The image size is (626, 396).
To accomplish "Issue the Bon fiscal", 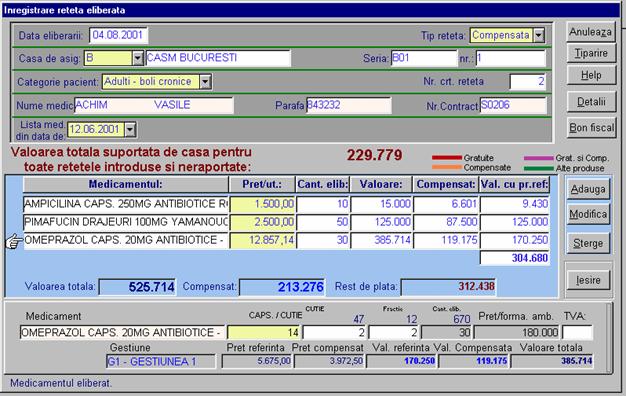I will pyautogui.click(x=591, y=128).
